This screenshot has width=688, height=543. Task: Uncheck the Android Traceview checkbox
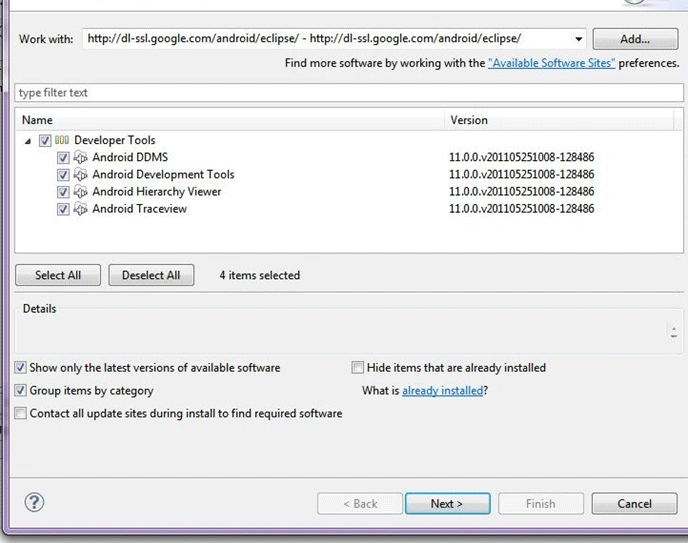click(63, 209)
